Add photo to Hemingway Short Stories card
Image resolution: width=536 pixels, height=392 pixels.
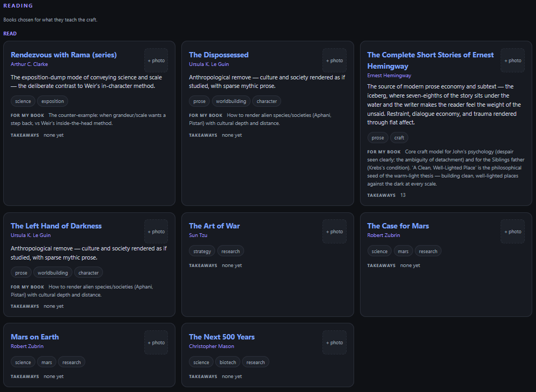point(513,61)
